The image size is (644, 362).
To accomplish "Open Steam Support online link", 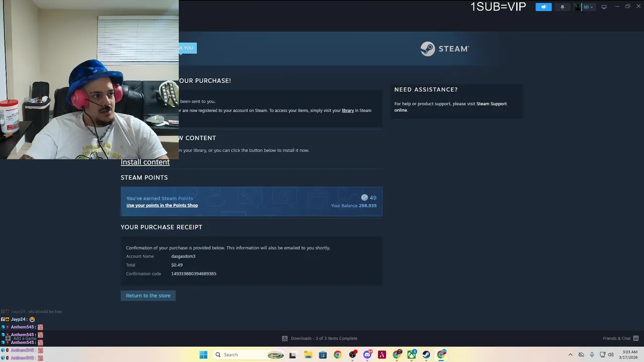I will pos(450,107).
